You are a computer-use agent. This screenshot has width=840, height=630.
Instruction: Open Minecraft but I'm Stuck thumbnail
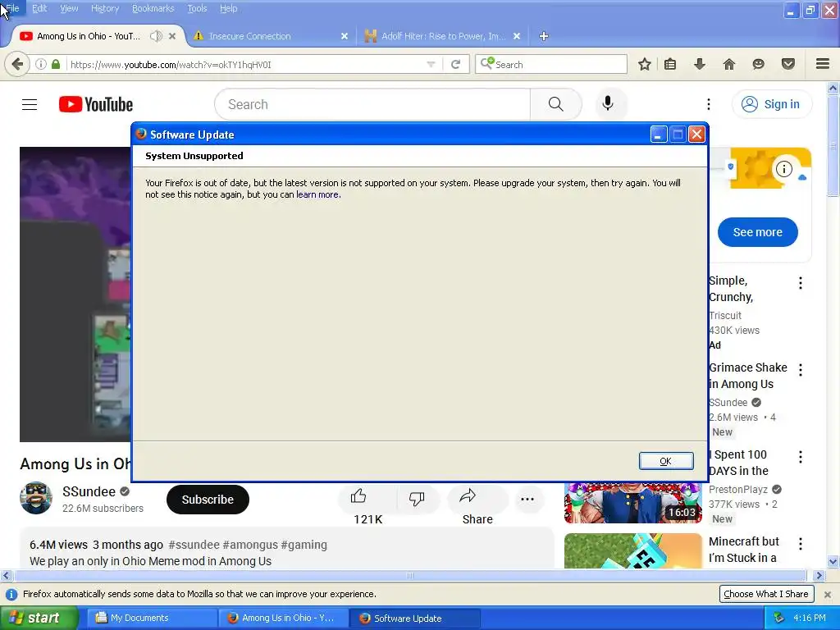coord(632,550)
